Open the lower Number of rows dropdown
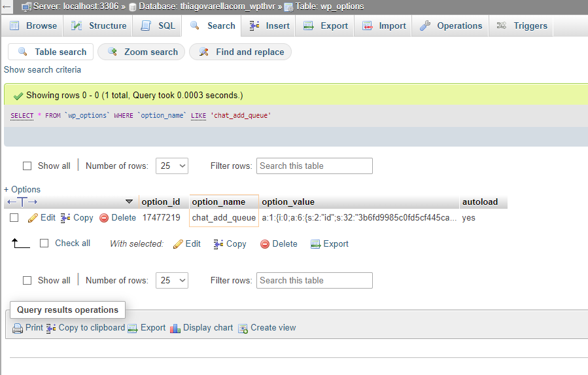 (x=172, y=280)
